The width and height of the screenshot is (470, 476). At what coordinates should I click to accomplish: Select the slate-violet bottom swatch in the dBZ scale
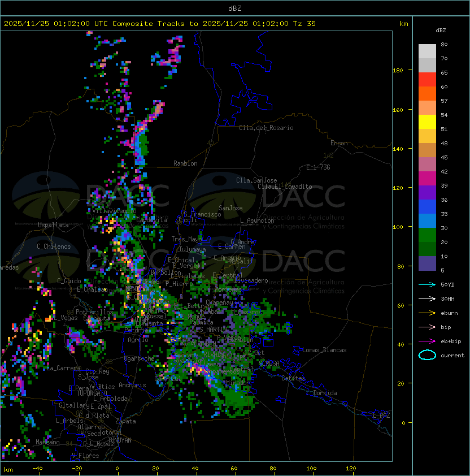pyautogui.click(x=427, y=263)
